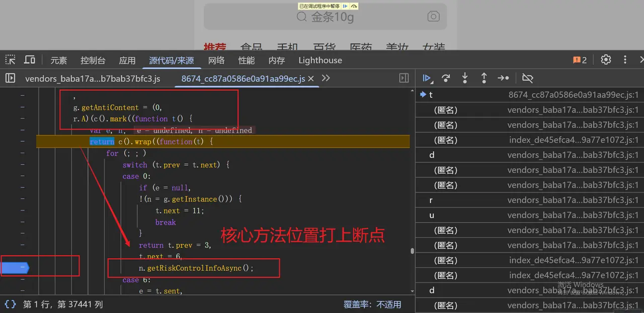Step out of the current function
The image size is (644, 313).
[x=484, y=78]
